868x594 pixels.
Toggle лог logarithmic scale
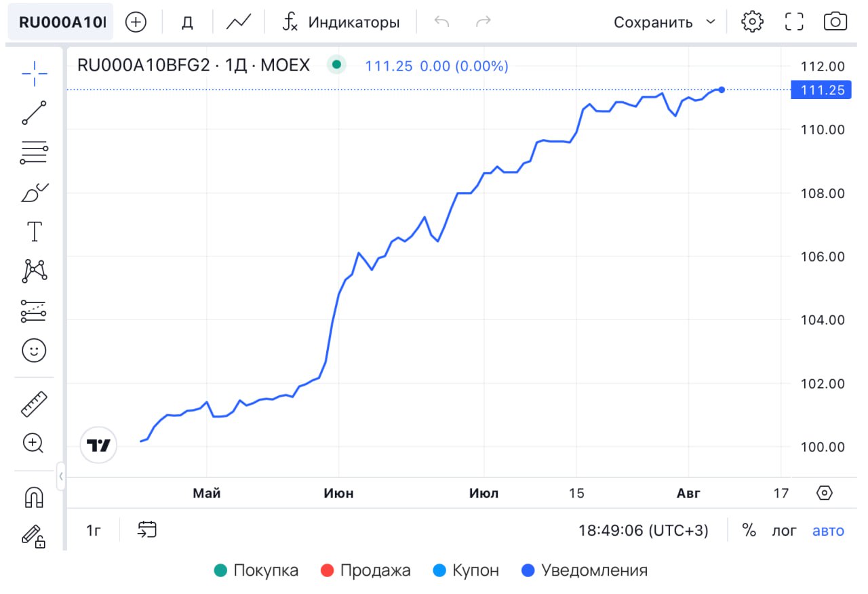tap(785, 530)
